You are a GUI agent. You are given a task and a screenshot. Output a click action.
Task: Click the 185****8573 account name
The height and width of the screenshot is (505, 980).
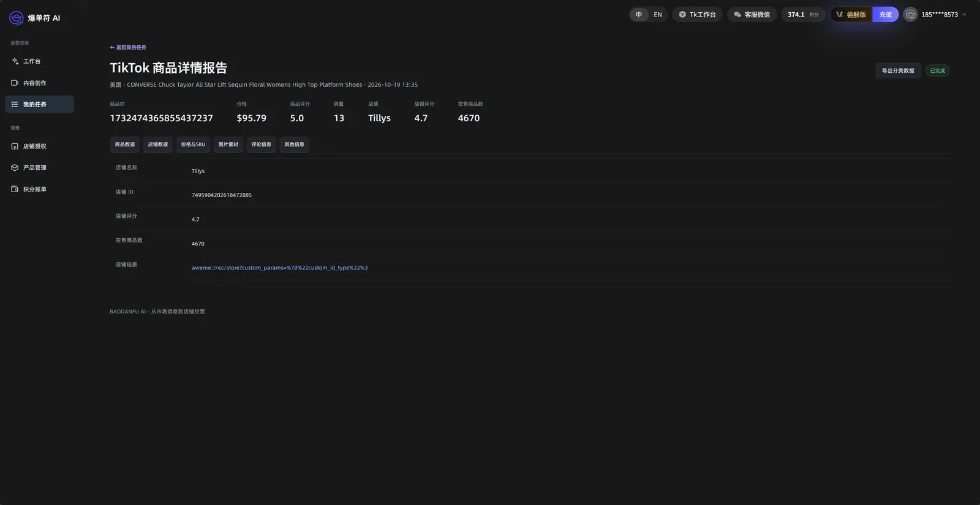point(940,15)
